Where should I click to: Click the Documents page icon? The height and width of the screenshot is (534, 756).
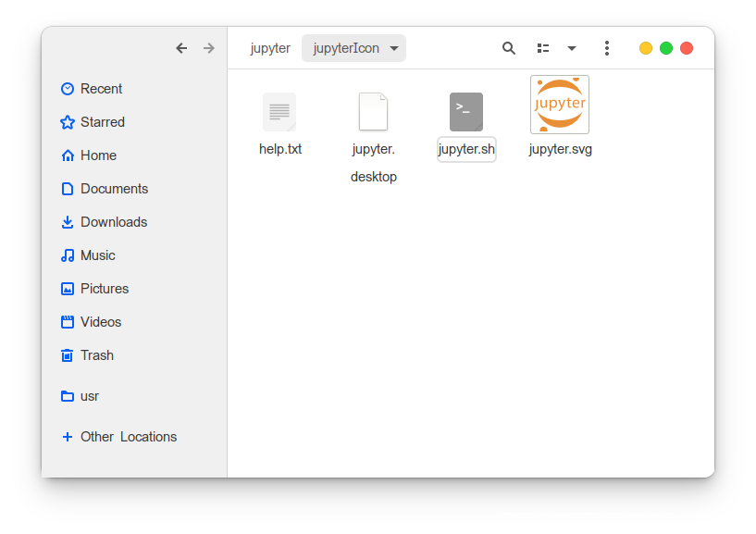68,189
